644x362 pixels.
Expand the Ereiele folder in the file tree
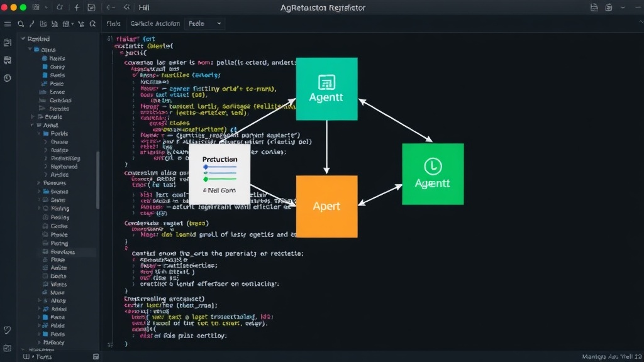click(33, 117)
